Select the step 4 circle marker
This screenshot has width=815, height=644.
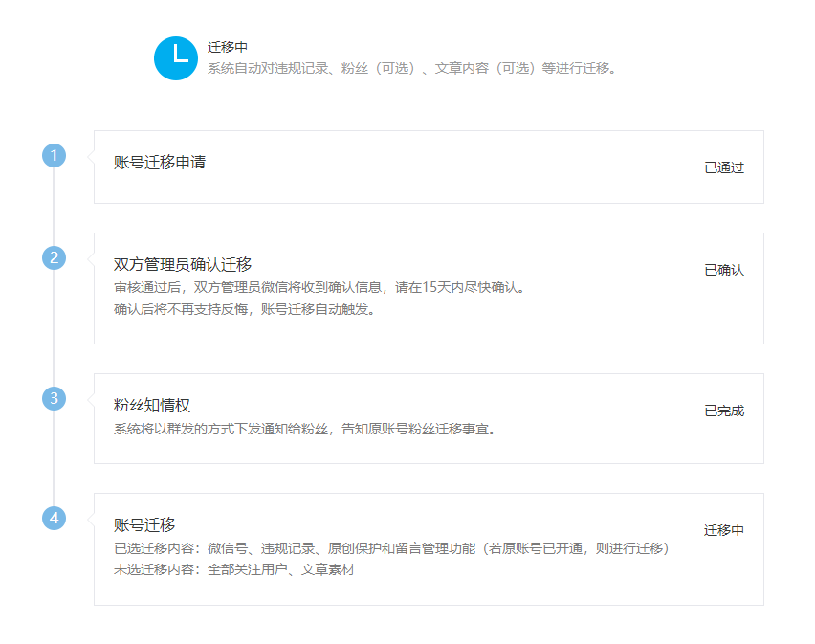click(x=55, y=519)
